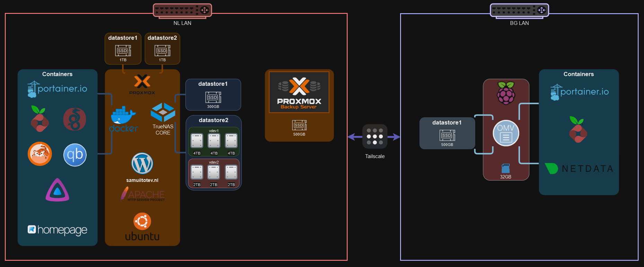644x267 pixels.
Task: Select the Tailscale dots icon
Action: coord(374,137)
